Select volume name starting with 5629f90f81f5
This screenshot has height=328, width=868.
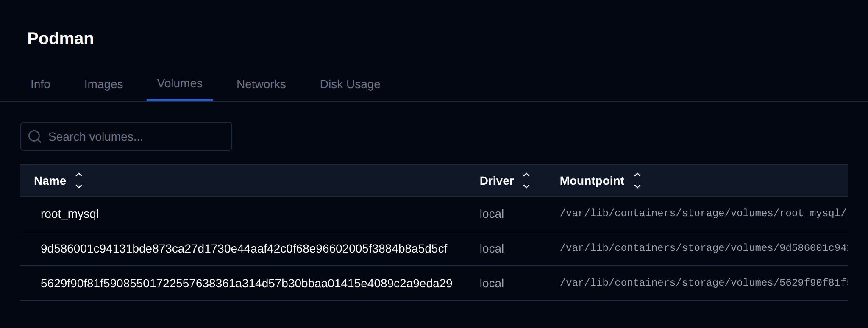click(x=246, y=284)
